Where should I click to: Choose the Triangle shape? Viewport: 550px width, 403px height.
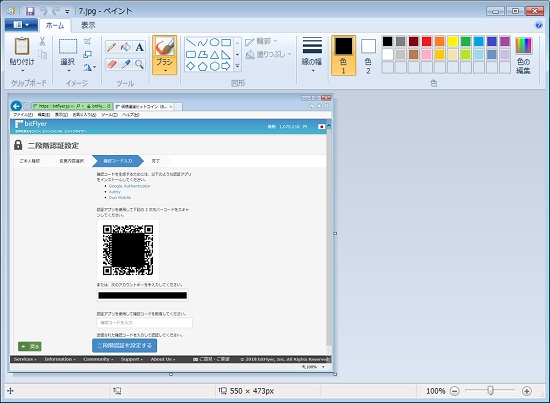(x=214, y=54)
